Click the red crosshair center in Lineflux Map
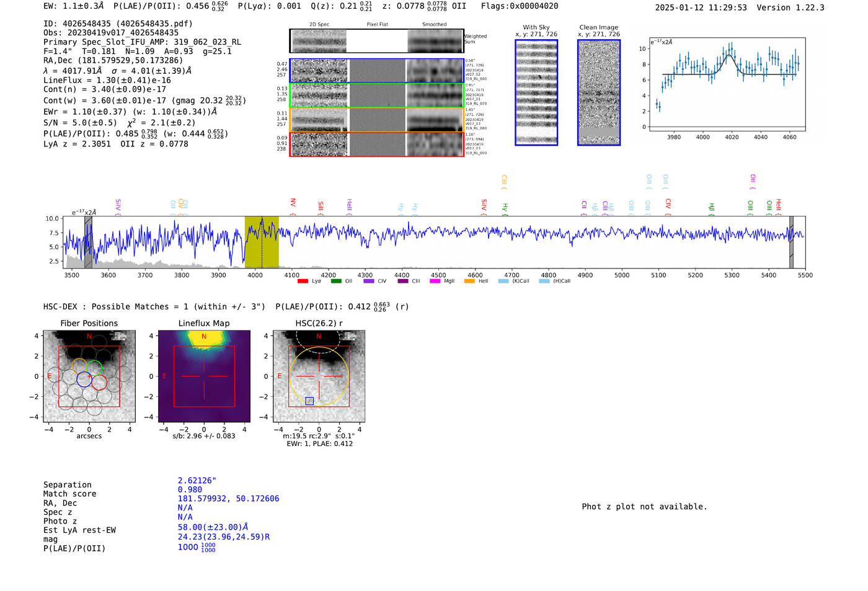This screenshot has width=868, height=591. click(204, 376)
